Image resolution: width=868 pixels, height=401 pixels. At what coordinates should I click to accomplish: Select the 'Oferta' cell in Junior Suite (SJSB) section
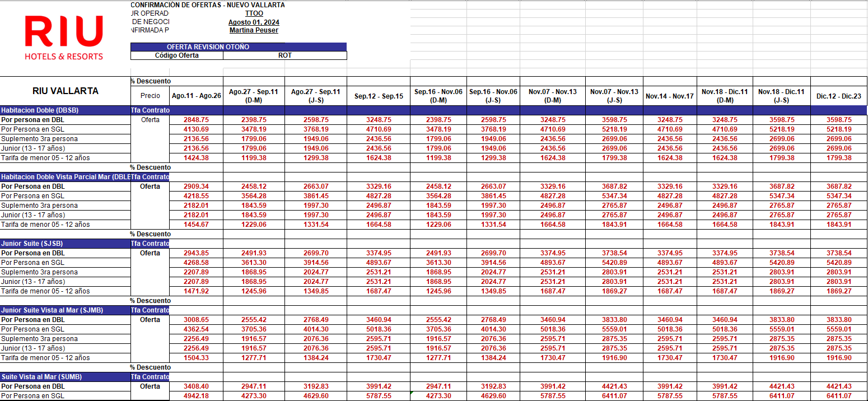(150, 253)
